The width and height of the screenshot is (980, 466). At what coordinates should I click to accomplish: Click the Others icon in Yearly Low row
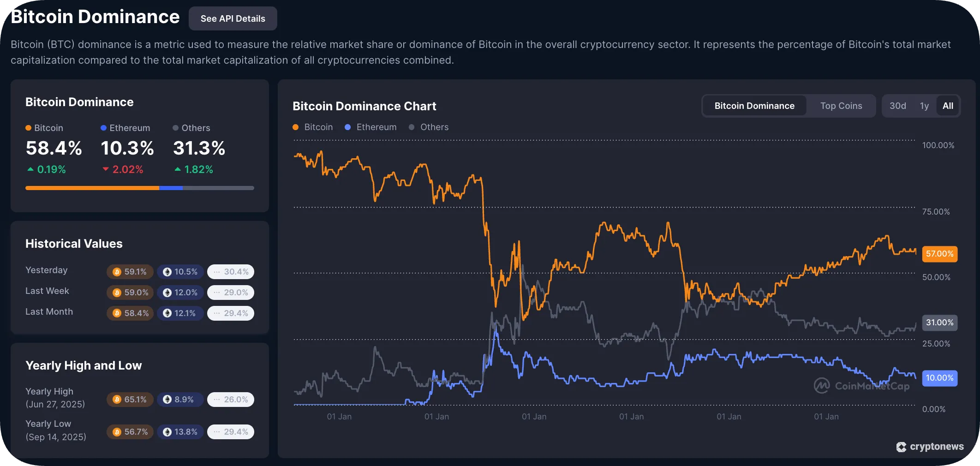click(x=216, y=432)
